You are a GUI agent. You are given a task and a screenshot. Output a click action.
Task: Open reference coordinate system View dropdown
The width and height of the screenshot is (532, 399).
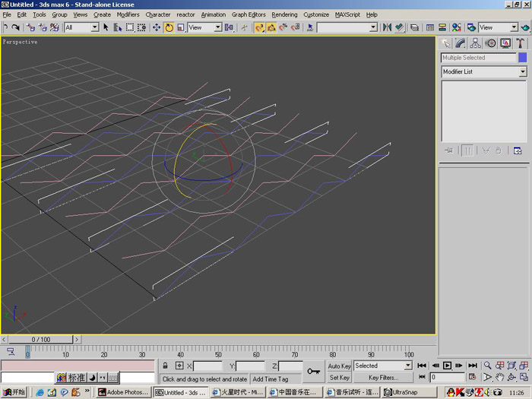205,27
